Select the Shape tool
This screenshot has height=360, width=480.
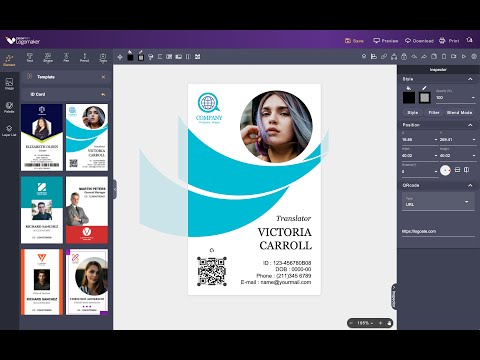point(48,58)
